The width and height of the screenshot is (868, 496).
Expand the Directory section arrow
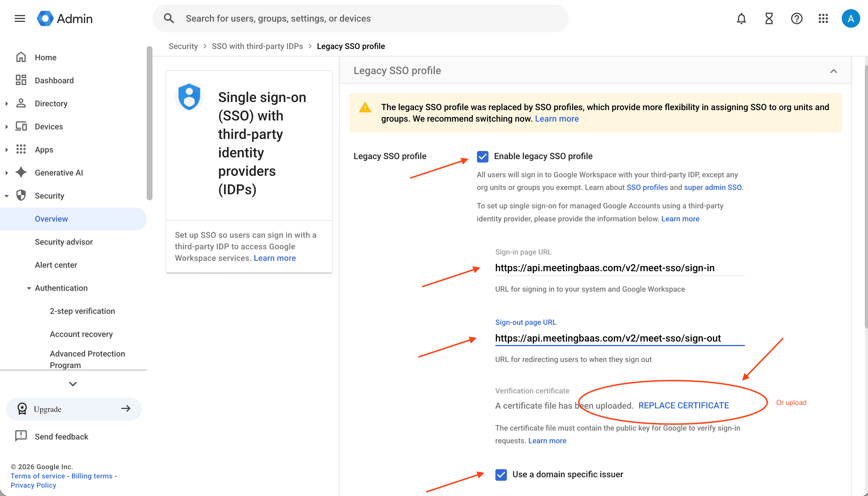point(6,103)
